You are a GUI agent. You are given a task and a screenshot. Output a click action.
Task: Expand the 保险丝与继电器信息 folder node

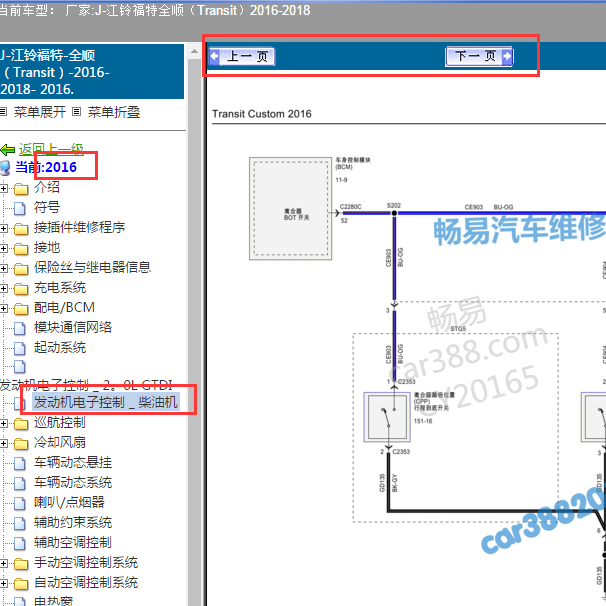point(3,268)
